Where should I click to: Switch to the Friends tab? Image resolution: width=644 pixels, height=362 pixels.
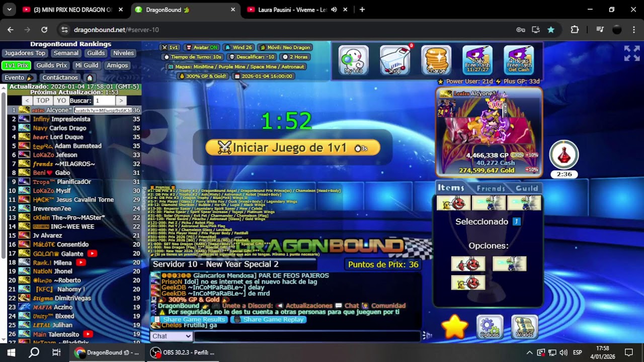(x=491, y=189)
